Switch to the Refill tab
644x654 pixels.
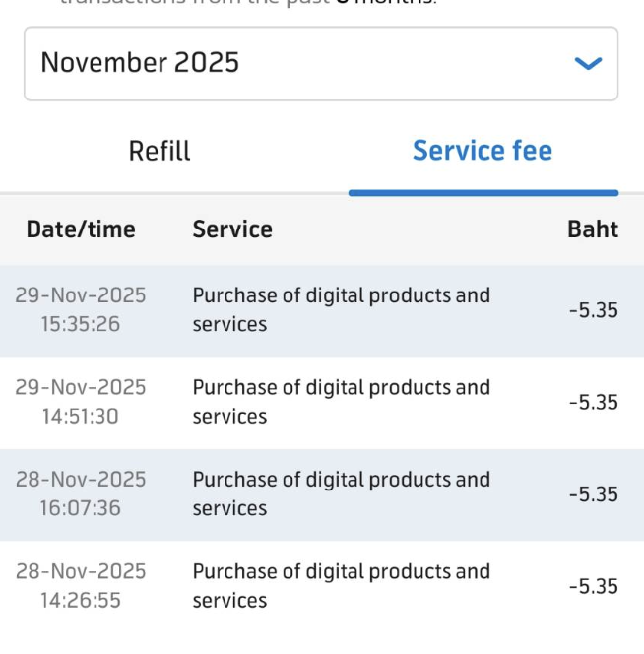pos(160,151)
